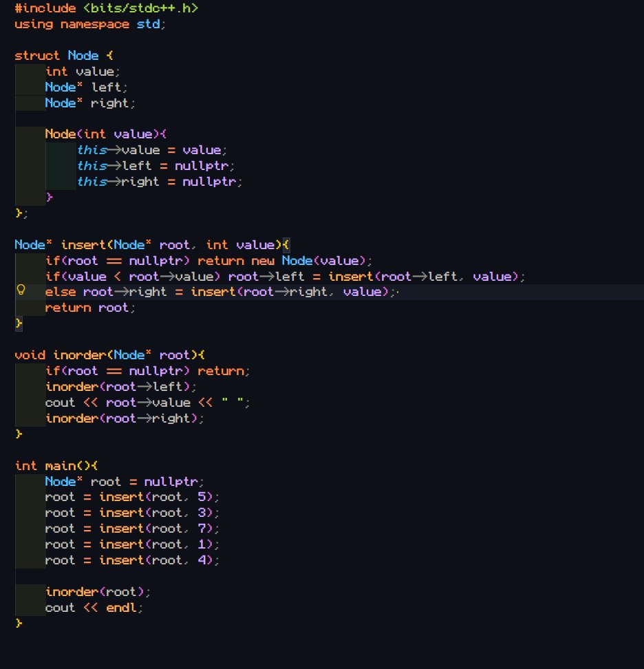The image size is (644, 669).
Task: Click the 'inorder(root->left);' line
Action: (x=120, y=387)
